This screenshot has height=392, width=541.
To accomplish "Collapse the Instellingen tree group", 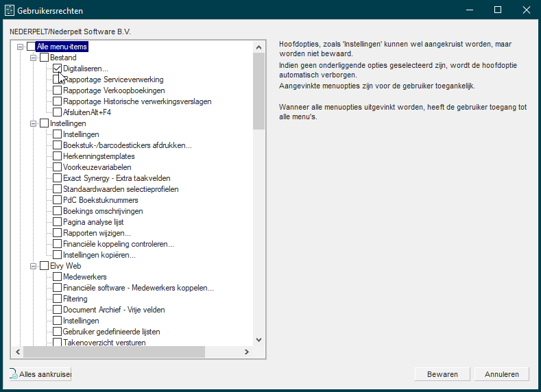I will click(34, 123).
